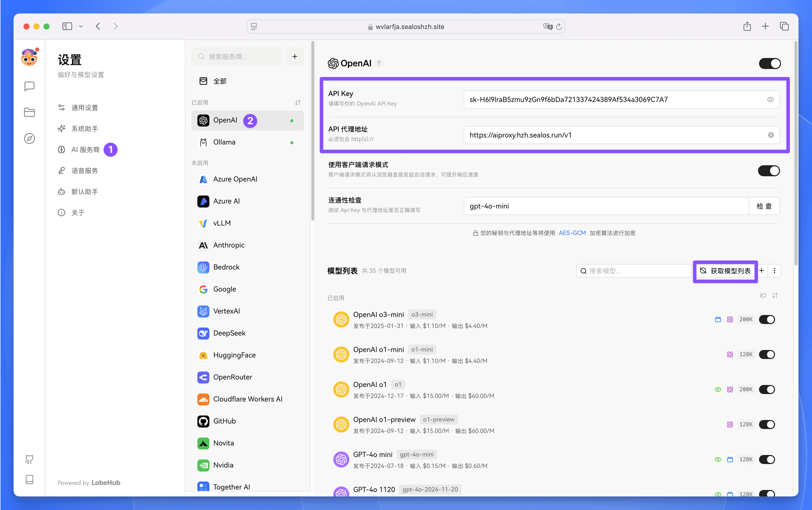Disable the OpenAI o3-mini model toggle

click(x=768, y=319)
